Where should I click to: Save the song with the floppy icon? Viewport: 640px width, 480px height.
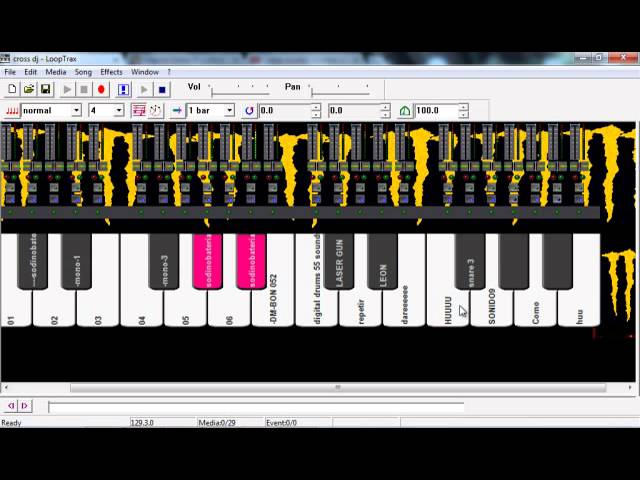45,89
